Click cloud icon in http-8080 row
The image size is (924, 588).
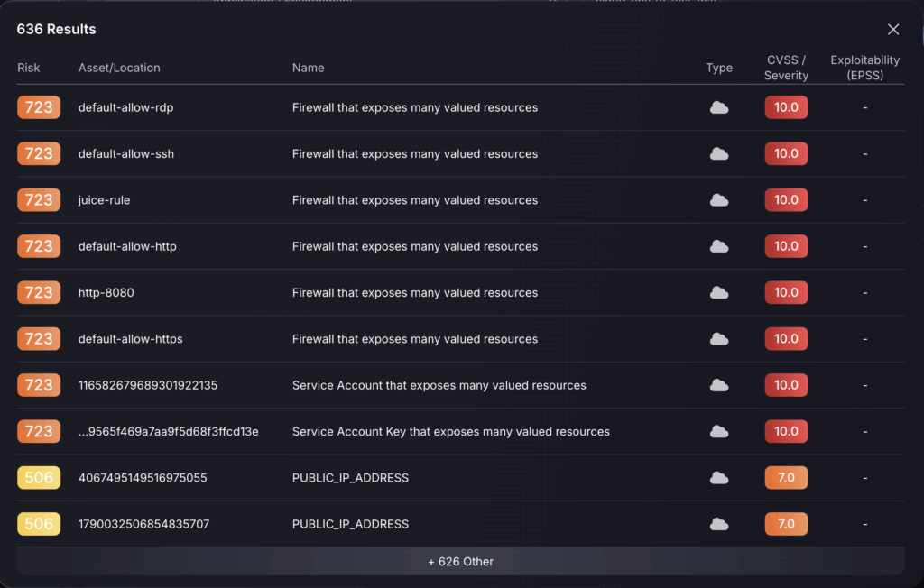coord(719,293)
